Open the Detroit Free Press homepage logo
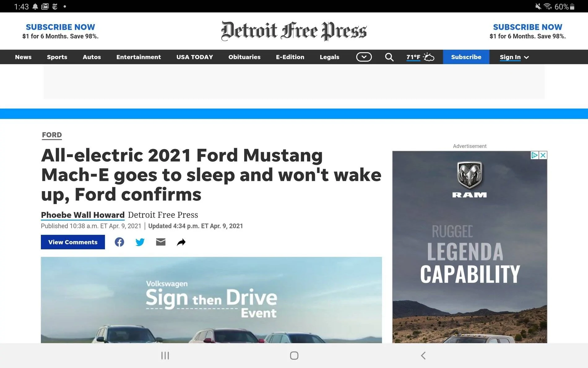 (x=294, y=31)
